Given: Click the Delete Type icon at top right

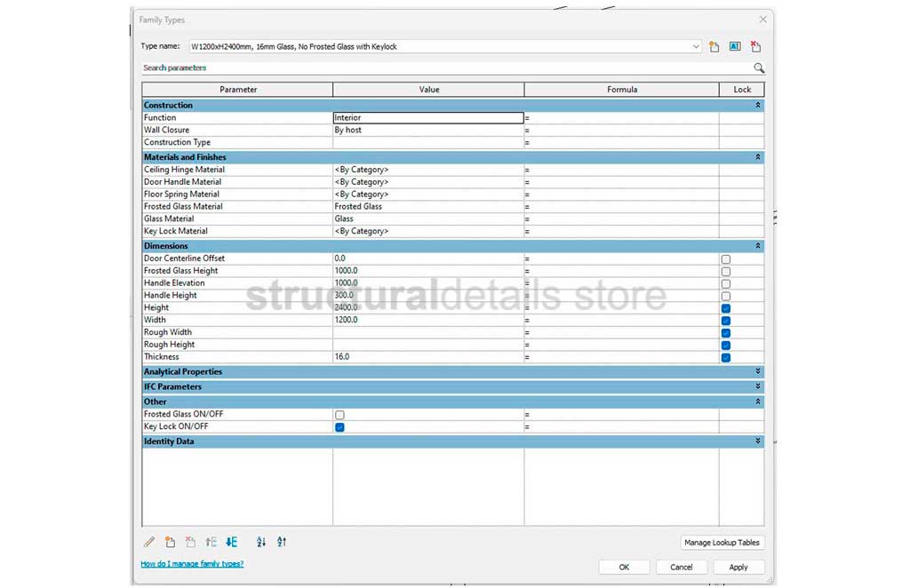Looking at the screenshot, I should (755, 46).
